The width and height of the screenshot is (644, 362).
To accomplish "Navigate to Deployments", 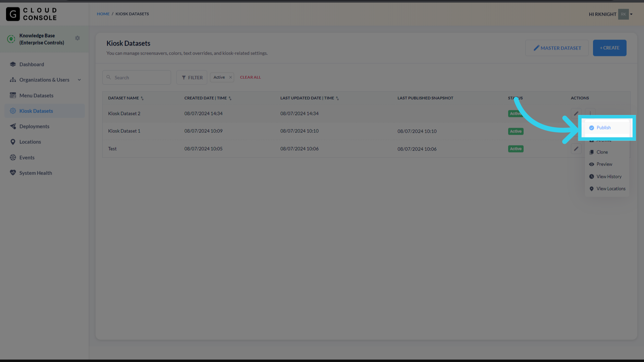I will (x=34, y=126).
